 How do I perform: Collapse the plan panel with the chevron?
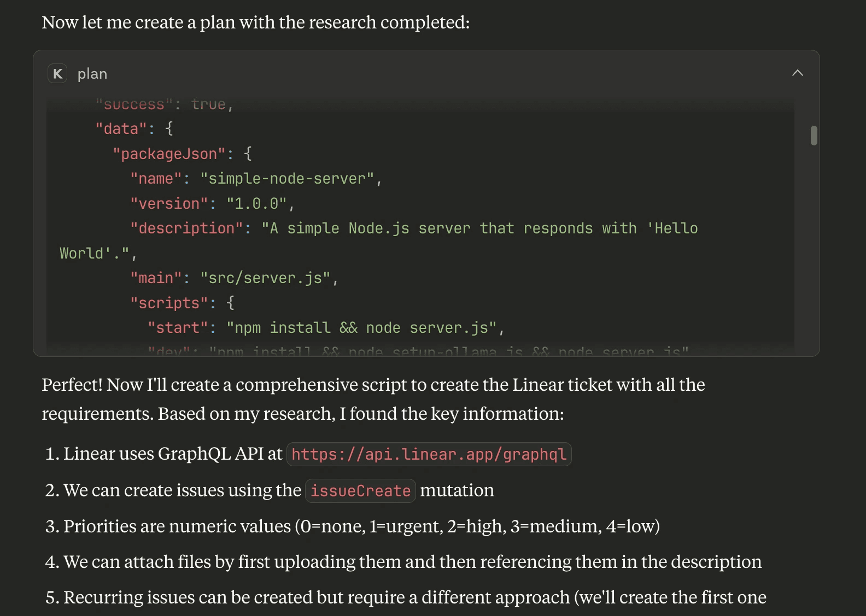[x=797, y=73]
